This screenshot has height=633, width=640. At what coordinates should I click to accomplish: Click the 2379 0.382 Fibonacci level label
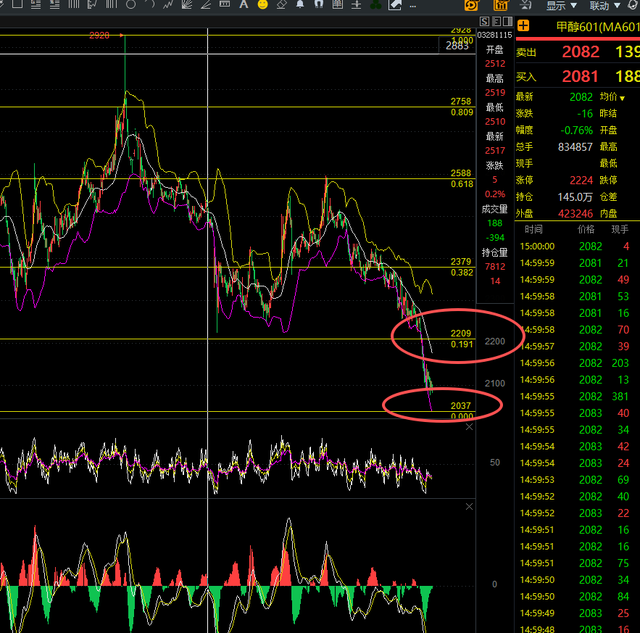pyautogui.click(x=462, y=267)
